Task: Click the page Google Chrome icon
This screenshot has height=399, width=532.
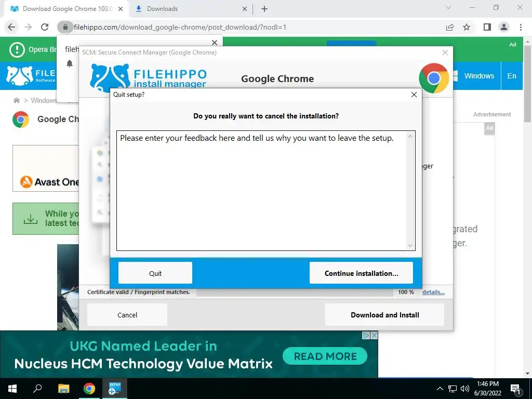Action: [21, 119]
